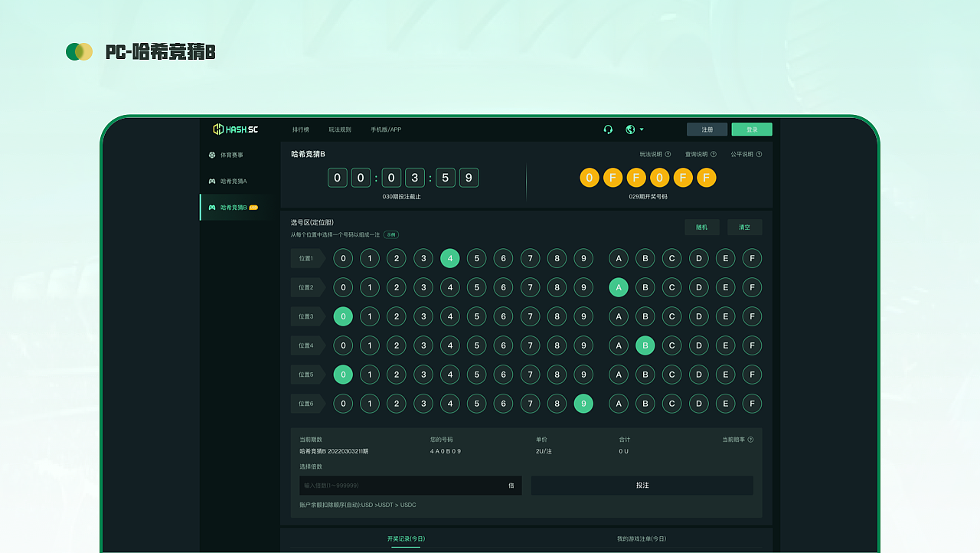This screenshot has height=553, width=980.
Task: Open the 公平说明 link
Action: 742,154
